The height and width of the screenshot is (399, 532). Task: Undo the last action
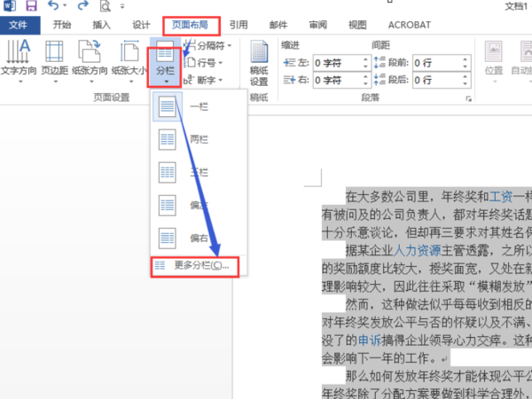click(53, 4)
